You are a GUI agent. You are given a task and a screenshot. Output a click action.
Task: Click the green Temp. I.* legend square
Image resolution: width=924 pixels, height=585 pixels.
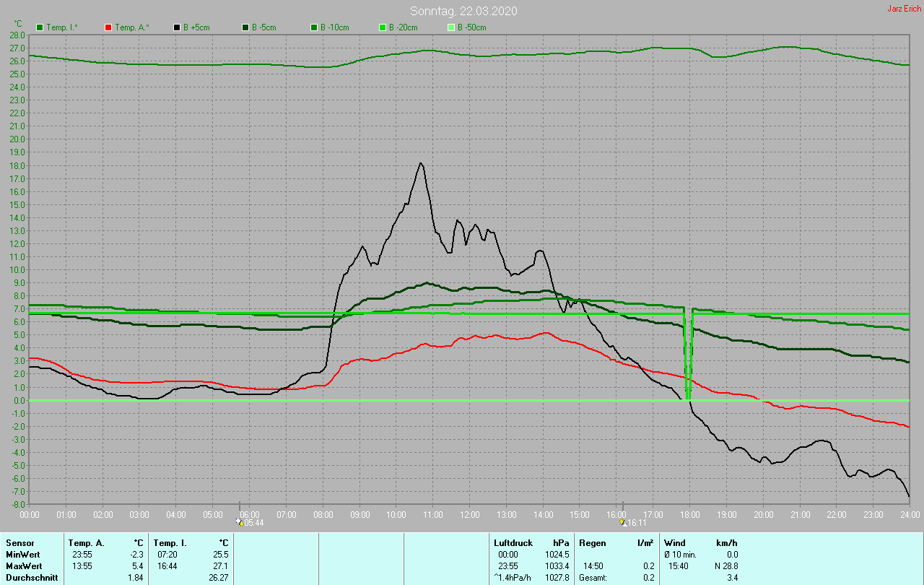point(40,27)
